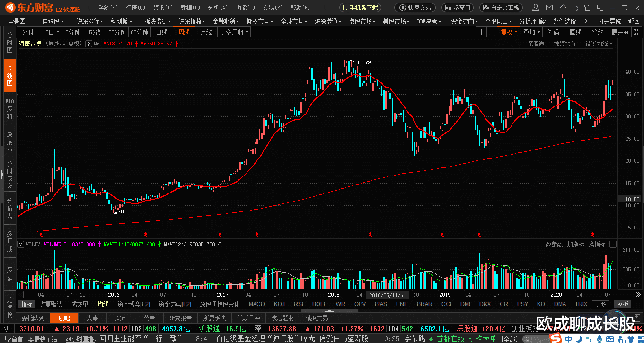Viewport: 644px width, 343px height.
Task: Toggle the BOLL indicator
Action: 319,304
